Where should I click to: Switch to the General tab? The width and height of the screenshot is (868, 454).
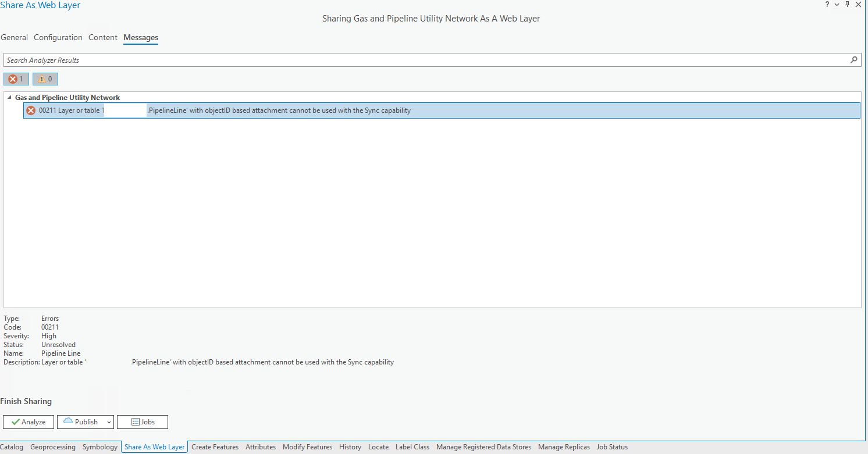coord(14,37)
